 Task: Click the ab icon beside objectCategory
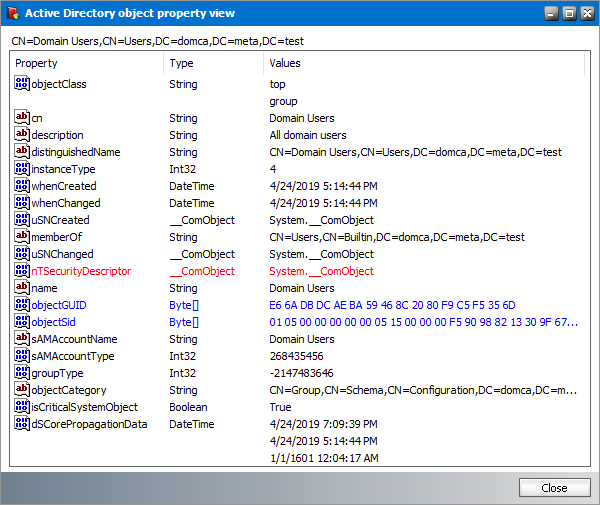pyautogui.click(x=22, y=389)
